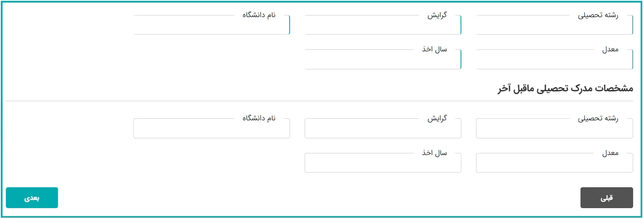Click سال اخذ label under ماقبل آخر heading
Image resolution: width=644 pixels, height=219 pixels.
coord(434,153)
